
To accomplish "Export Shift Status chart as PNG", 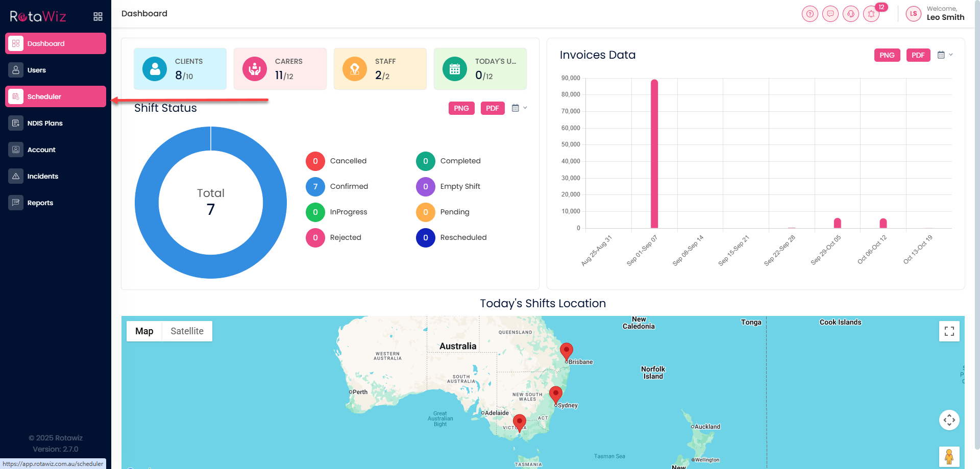I will click(x=461, y=108).
